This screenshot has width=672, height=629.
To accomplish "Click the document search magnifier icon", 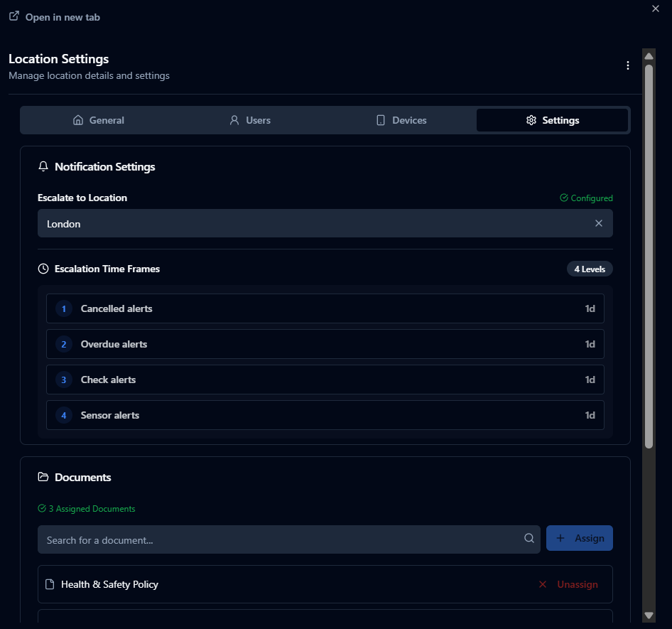I will tap(529, 538).
